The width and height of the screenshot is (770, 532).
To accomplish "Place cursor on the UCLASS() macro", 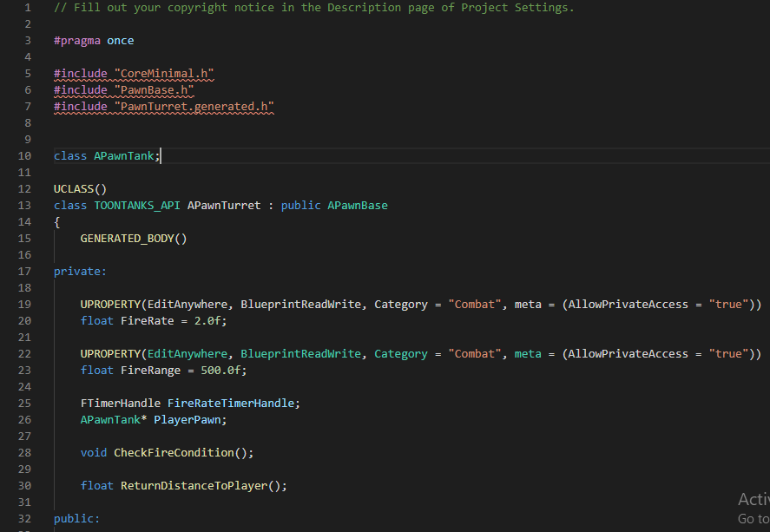I will (79, 188).
